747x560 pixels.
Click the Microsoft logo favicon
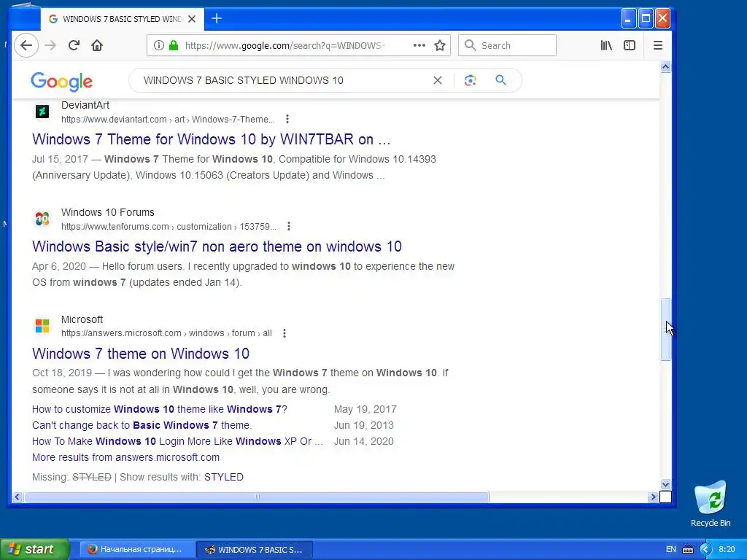[42, 326]
